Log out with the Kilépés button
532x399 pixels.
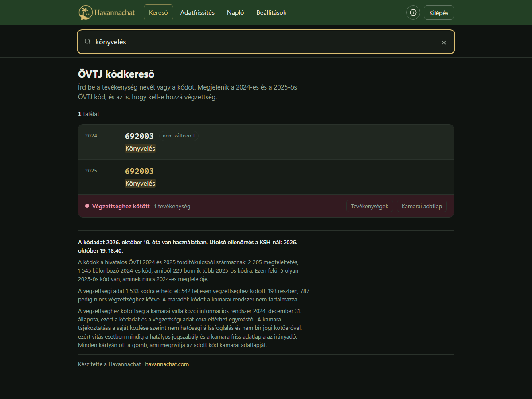(x=439, y=12)
